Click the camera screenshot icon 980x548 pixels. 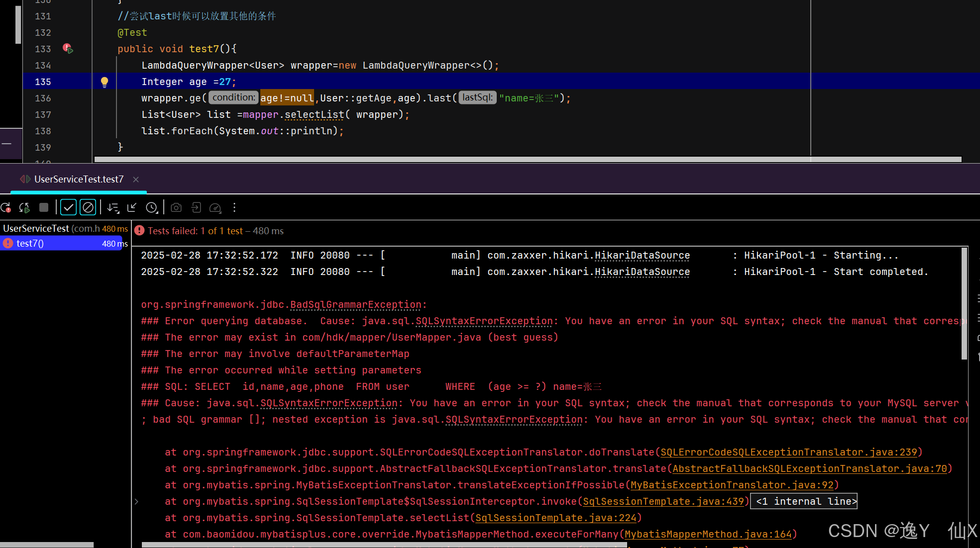pos(176,207)
